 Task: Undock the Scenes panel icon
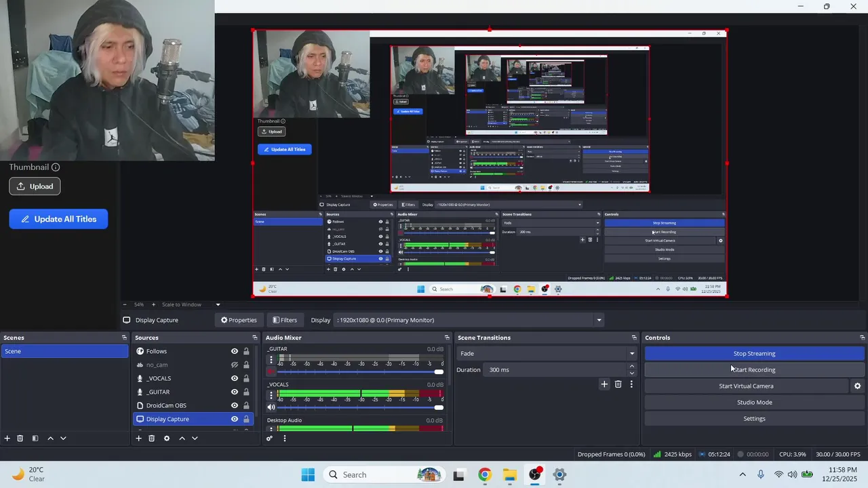[124, 338]
